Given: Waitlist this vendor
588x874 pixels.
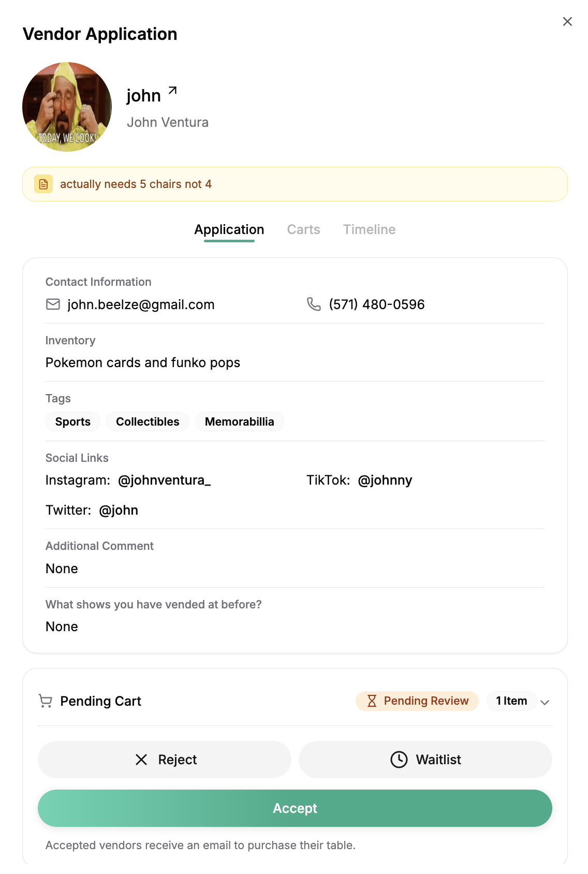Looking at the screenshot, I should tap(425, 760).
